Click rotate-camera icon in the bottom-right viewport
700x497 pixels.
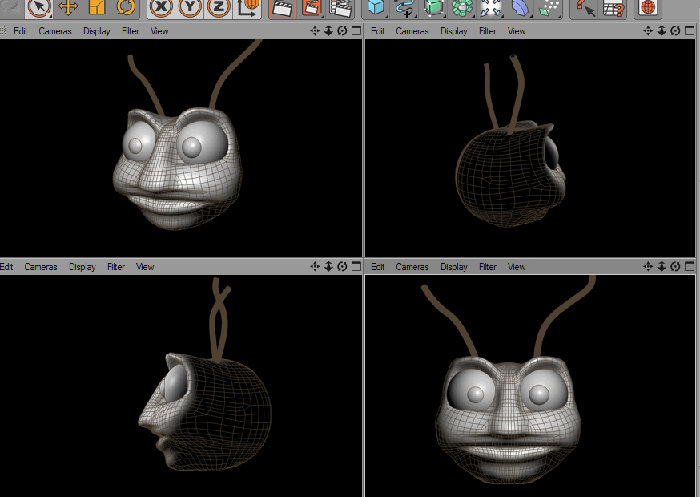675,267
